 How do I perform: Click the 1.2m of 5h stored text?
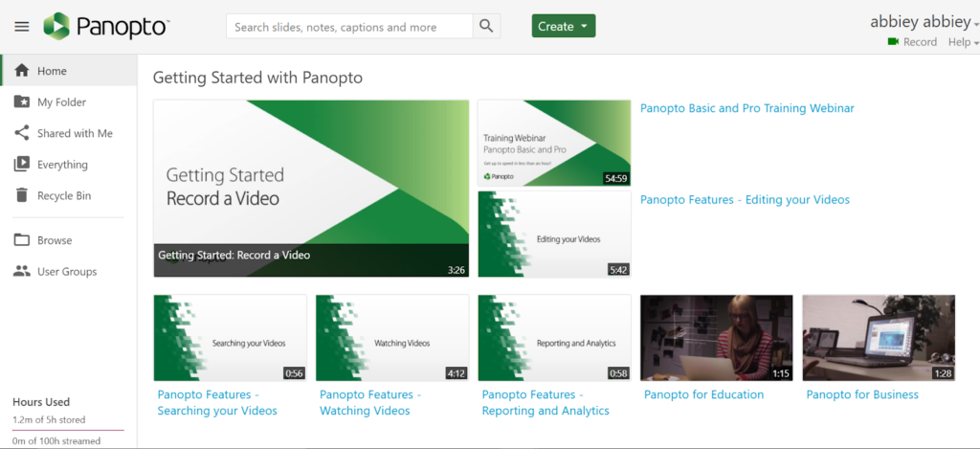coord(49,419)
